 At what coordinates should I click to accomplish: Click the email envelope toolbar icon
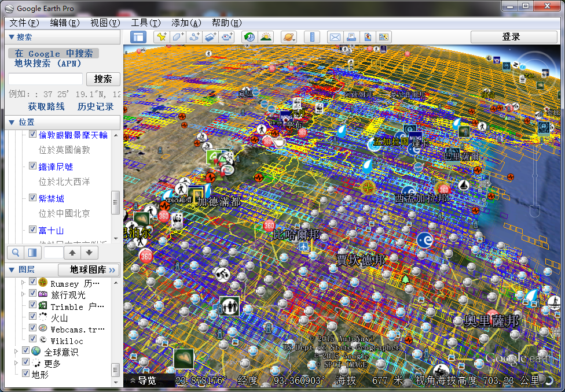(335, 37)
